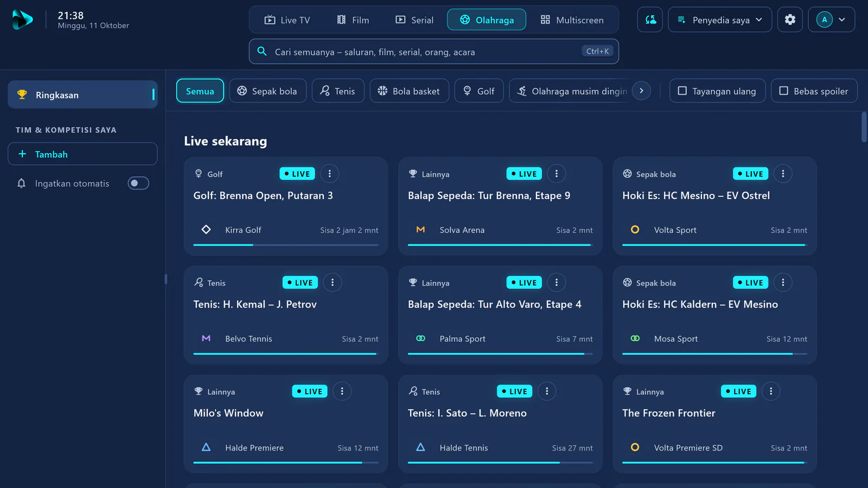868x488 pixels.
Task: Open more options on Balap Sepeda Tur Brenna card
Action: tap(556, 174)
